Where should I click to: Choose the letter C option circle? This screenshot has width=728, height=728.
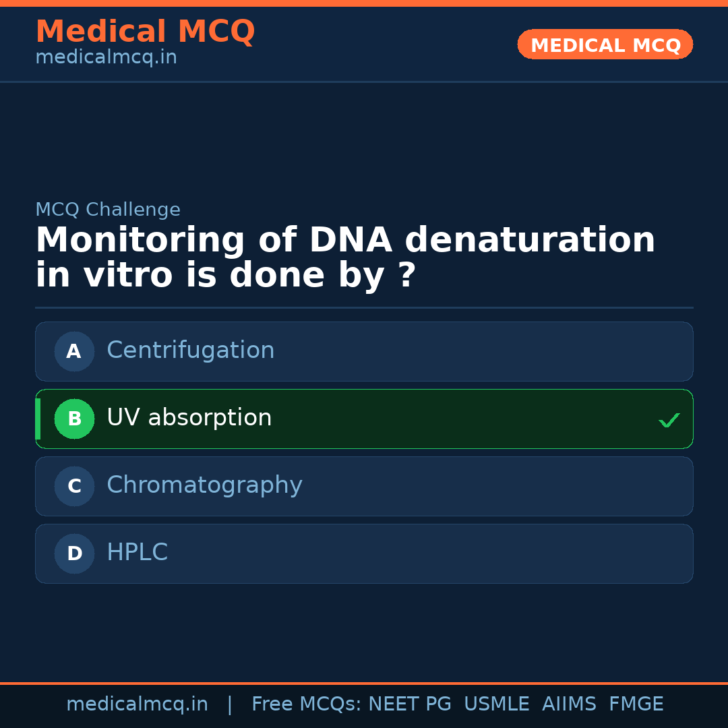[x=74, y=486]
